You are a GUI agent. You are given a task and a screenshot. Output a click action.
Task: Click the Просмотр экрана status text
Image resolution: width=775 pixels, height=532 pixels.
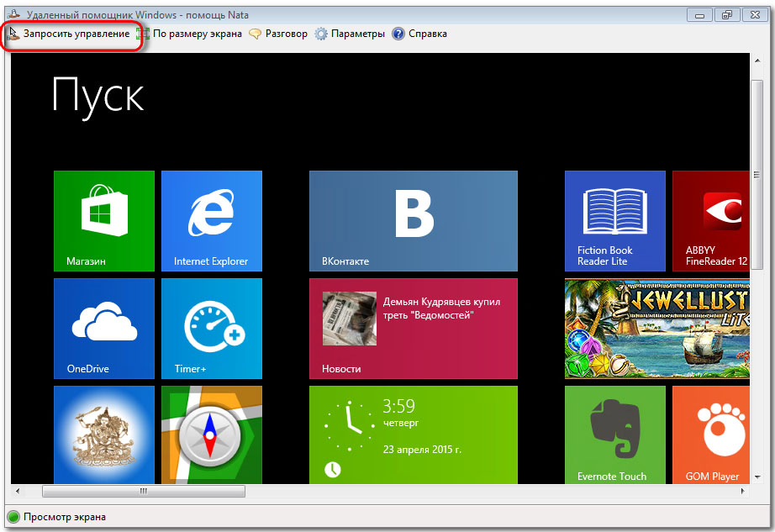[x=65, y=517]
